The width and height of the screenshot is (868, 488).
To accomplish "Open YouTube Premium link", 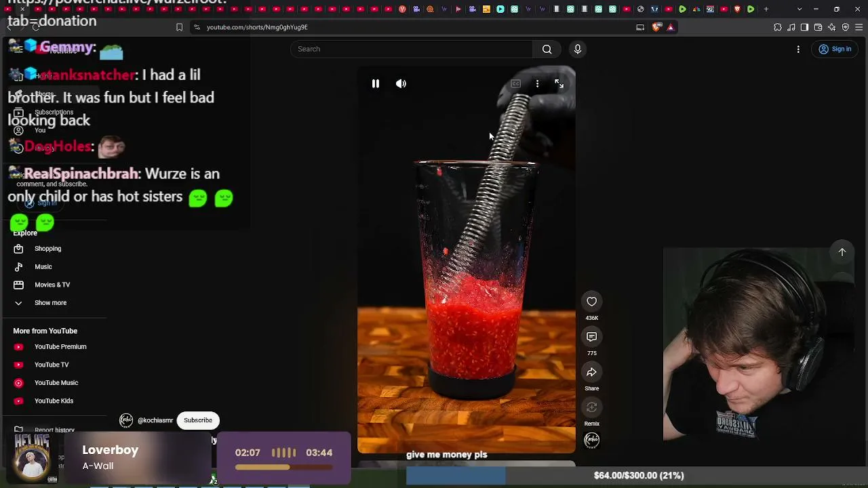I will [60, 347].
